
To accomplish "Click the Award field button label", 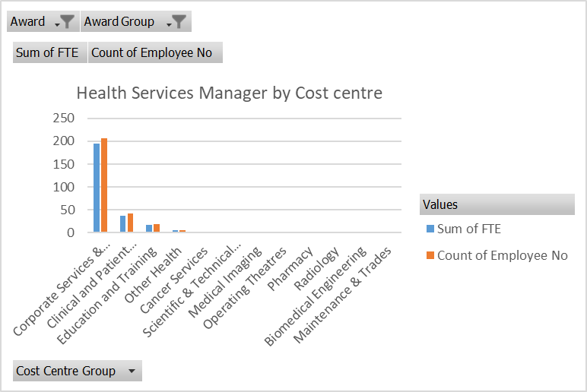I will (28, 22).
